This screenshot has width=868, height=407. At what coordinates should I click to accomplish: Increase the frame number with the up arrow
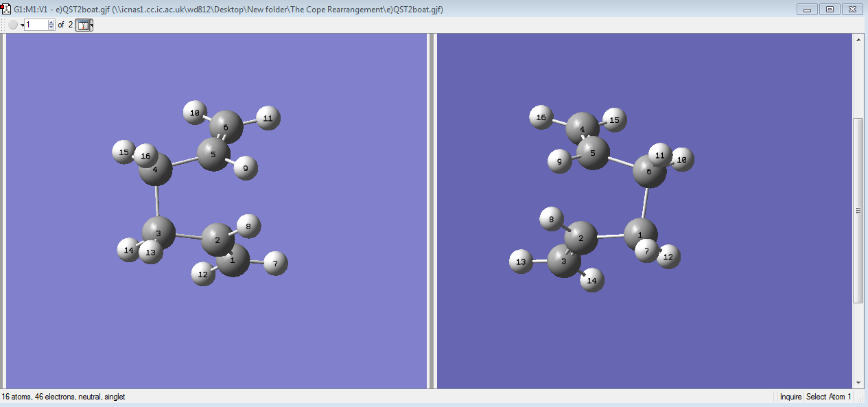coord(51,22)
